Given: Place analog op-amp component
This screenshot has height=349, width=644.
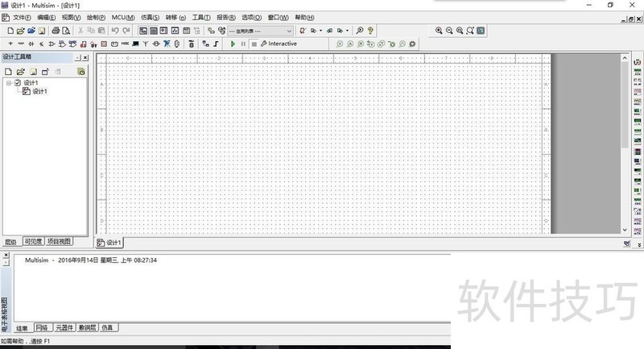Looking at the screenshot, I should coord(52,44).
